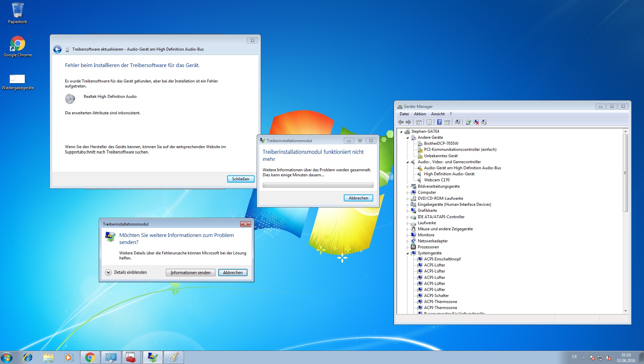Click uninstall device icon with red X
Screen dimensions: 644x364
[x=476, y=122]
